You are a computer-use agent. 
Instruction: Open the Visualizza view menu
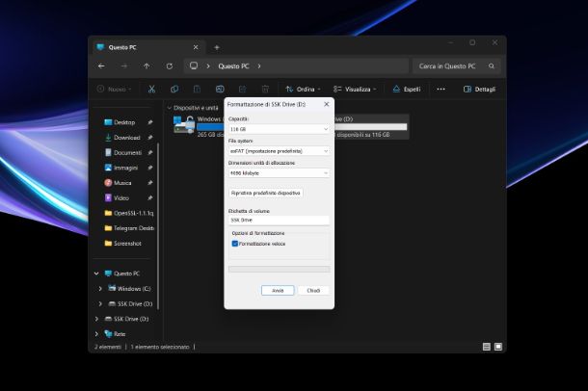pyautogui.click(x=356, y=89)
